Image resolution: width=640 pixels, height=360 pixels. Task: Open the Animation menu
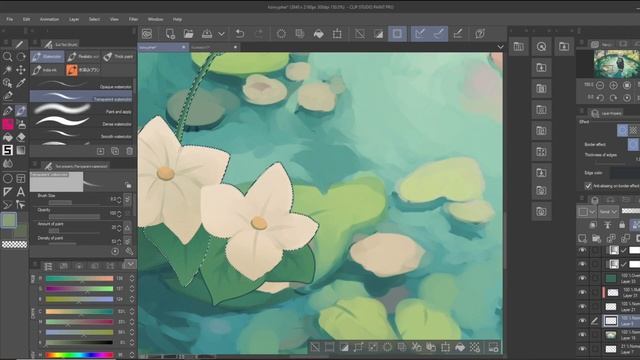tap(49, 19)
